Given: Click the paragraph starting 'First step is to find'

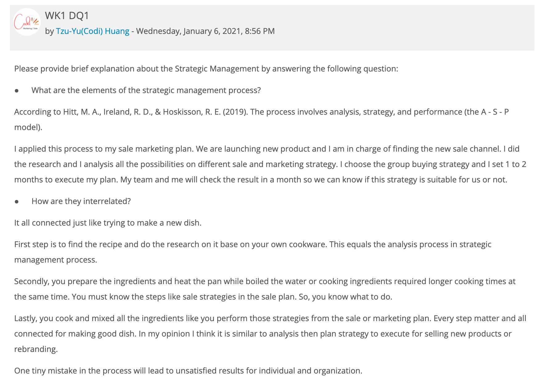Looking at the screenshot, I should pyautogui.click(x=253, y=252).
